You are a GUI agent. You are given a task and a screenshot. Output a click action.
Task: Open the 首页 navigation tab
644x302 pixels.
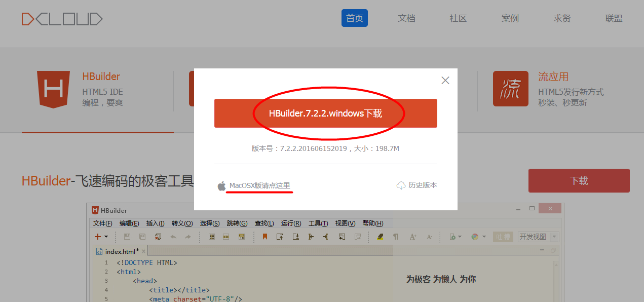(x=355, y=18)
